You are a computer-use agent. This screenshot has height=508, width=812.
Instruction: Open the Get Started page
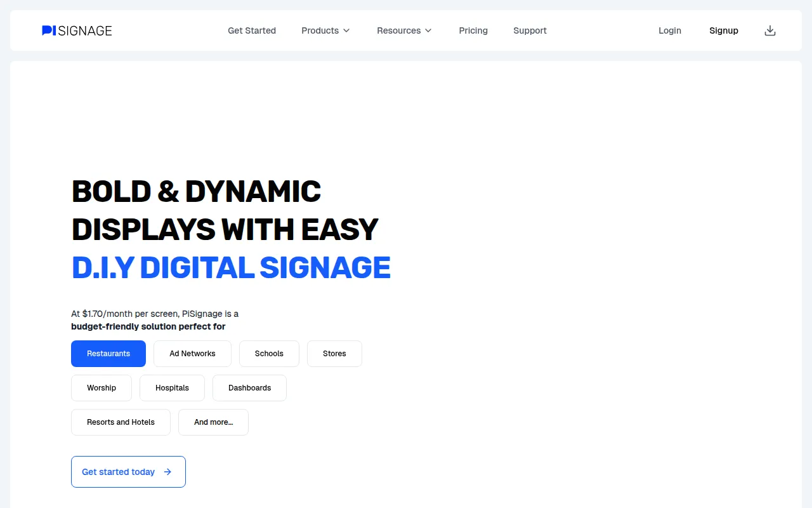(252, 30)
